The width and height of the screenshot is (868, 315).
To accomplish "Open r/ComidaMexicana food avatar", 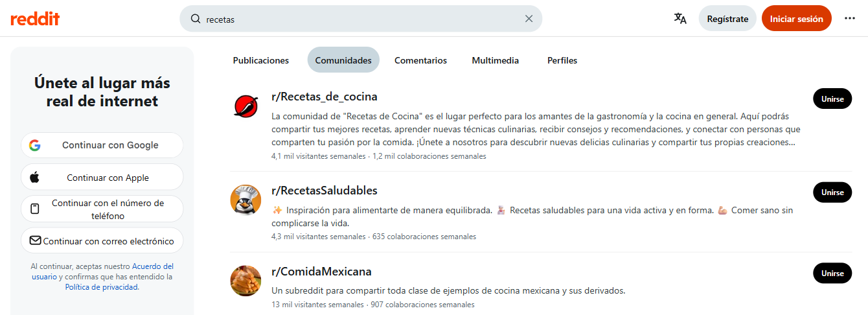I will point(246,281).
